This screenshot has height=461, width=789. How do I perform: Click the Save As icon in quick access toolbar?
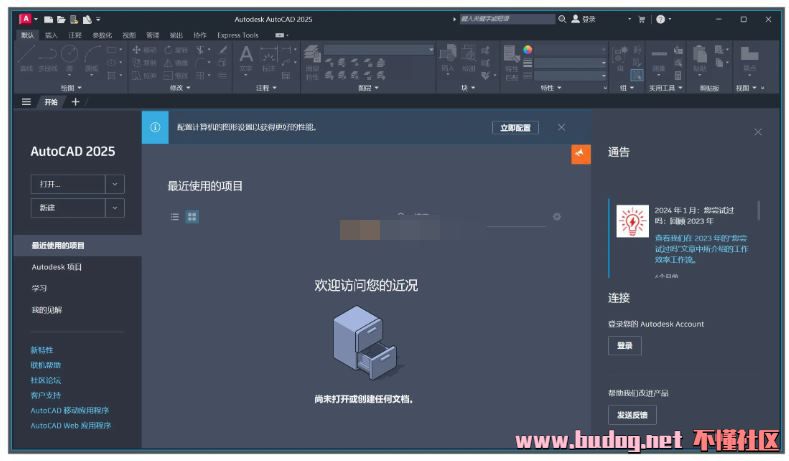point(87,20)
